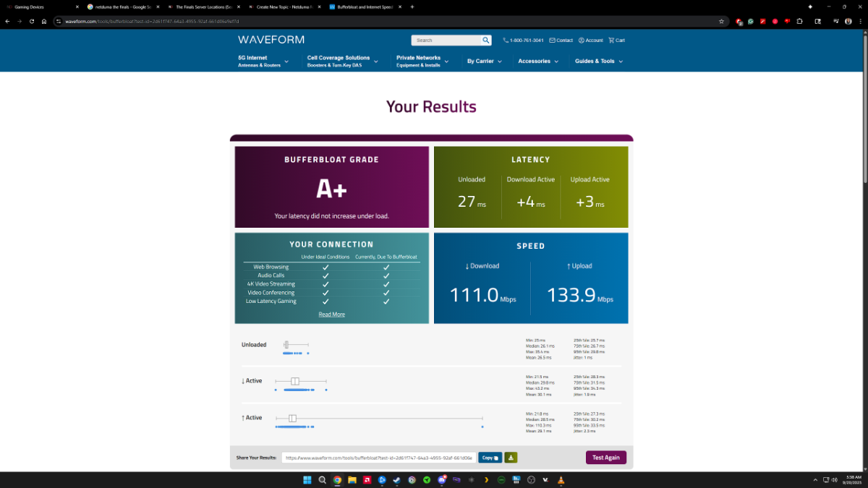Image resolution: width=868 pixels, height=488 pixels.
Task: Bookmark this page with the star icon
Action: coord(721,21)
